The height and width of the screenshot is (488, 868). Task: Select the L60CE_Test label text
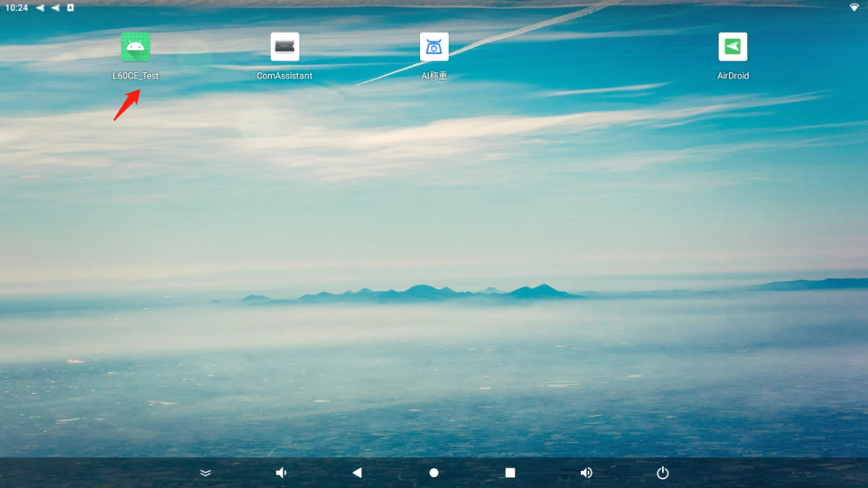135,76
